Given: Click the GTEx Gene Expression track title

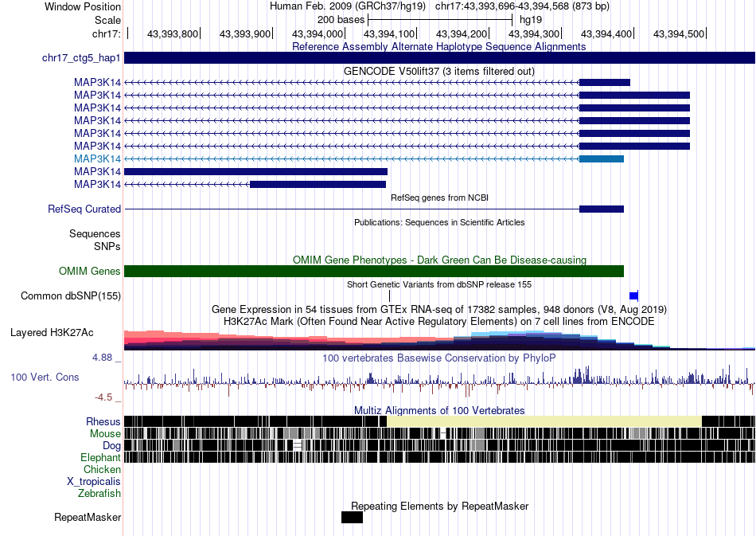Looking at the screenshot, I should pyautogui.click(x=439, y=309).
